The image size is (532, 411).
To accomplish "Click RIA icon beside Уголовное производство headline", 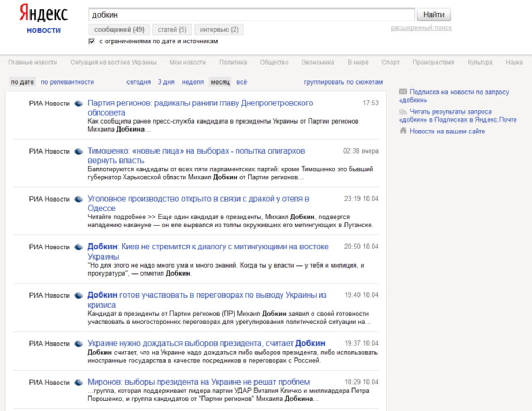I will [x=79, y=199].
